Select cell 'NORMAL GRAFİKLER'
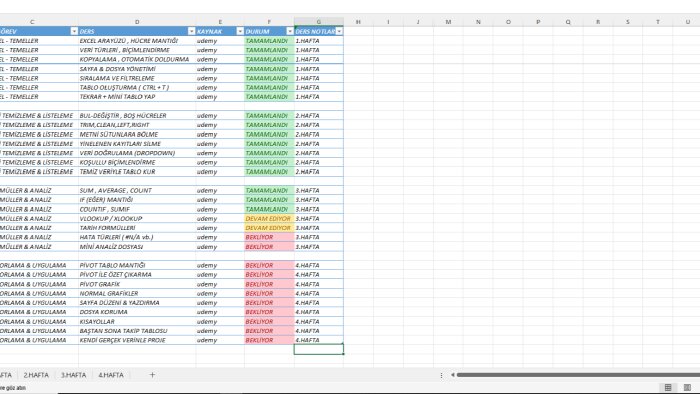The image size is (700, 394). (x=137, y=294)
